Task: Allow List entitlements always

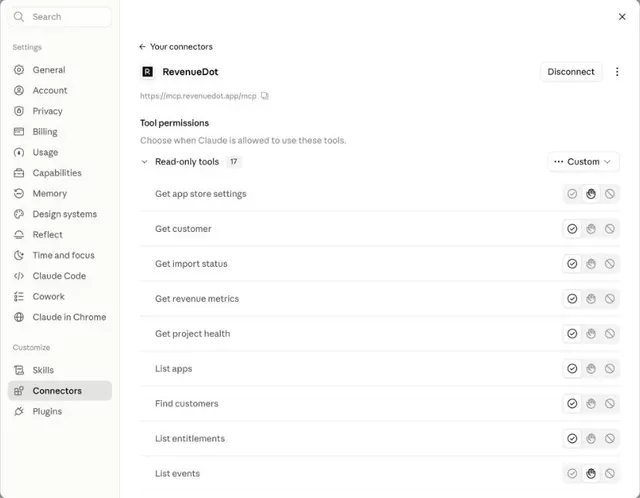Action: click(572, 438)
